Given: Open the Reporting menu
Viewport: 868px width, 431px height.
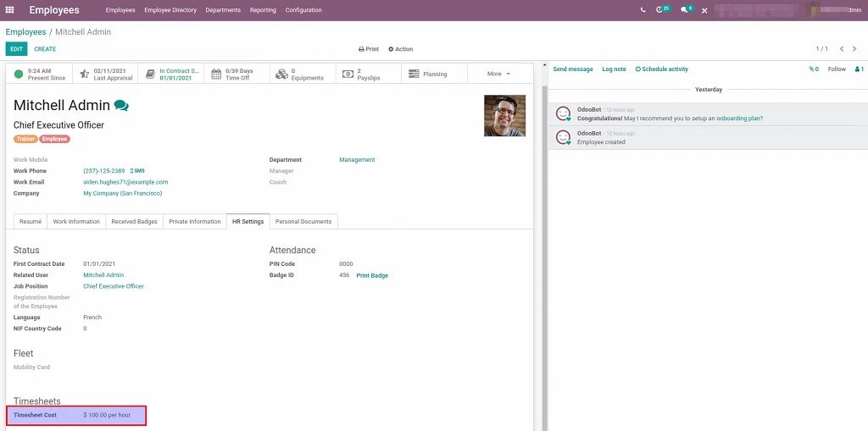Looking at the screenshot, I should point(263,10).
